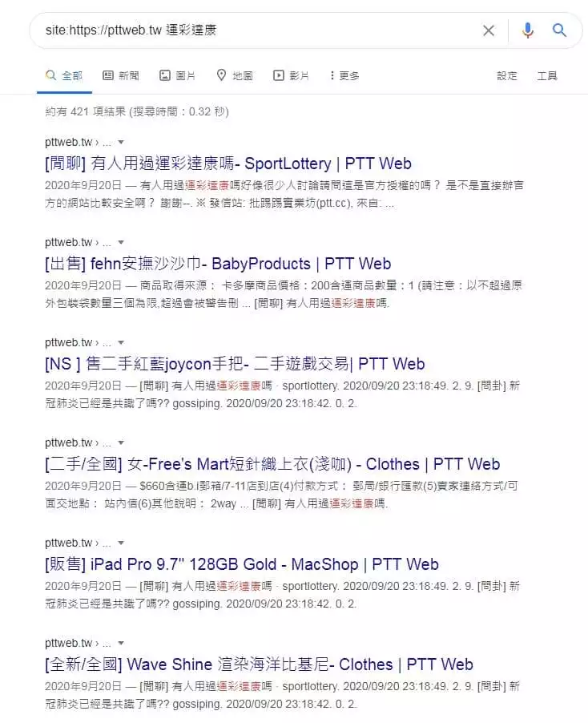
Task: Switch to the 影片 tab
Action: [292, 75]
